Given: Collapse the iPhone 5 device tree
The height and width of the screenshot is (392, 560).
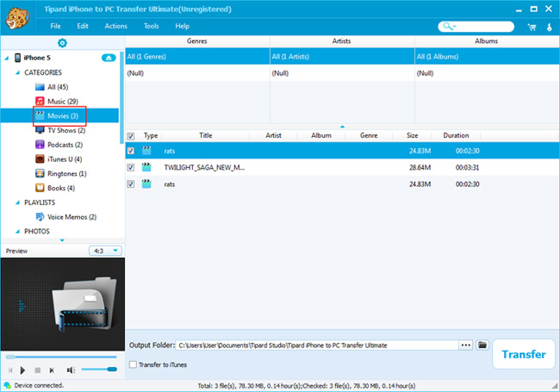Looking at the screenshot, I should point(7,58).
